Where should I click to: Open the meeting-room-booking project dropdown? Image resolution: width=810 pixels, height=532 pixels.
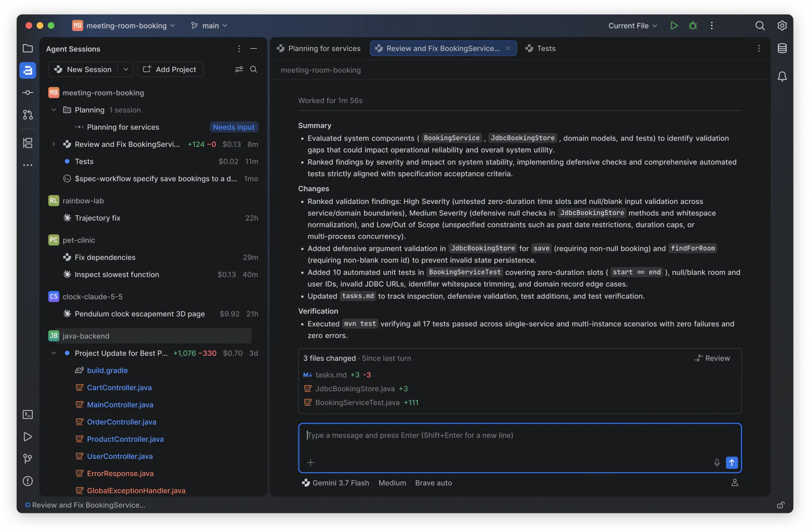click(124, 25)
